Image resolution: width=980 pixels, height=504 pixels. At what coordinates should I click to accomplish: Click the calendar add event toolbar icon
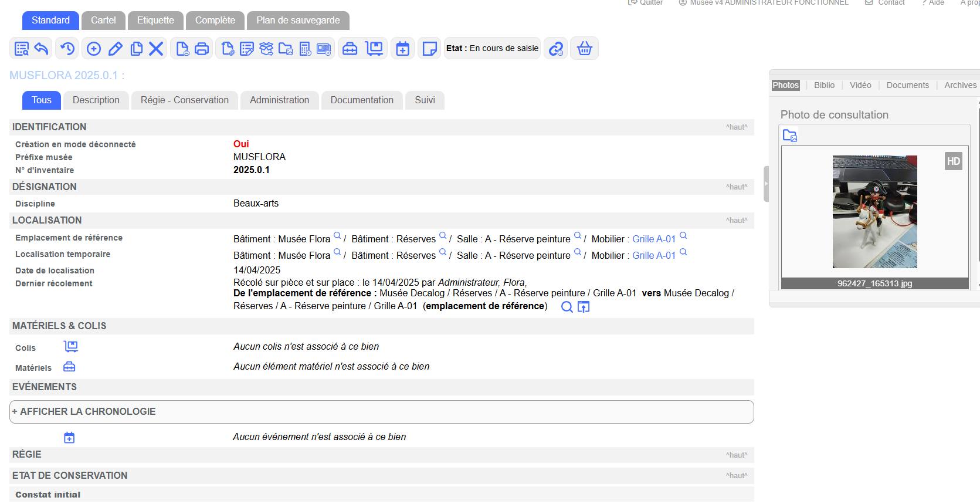point(402,49)
